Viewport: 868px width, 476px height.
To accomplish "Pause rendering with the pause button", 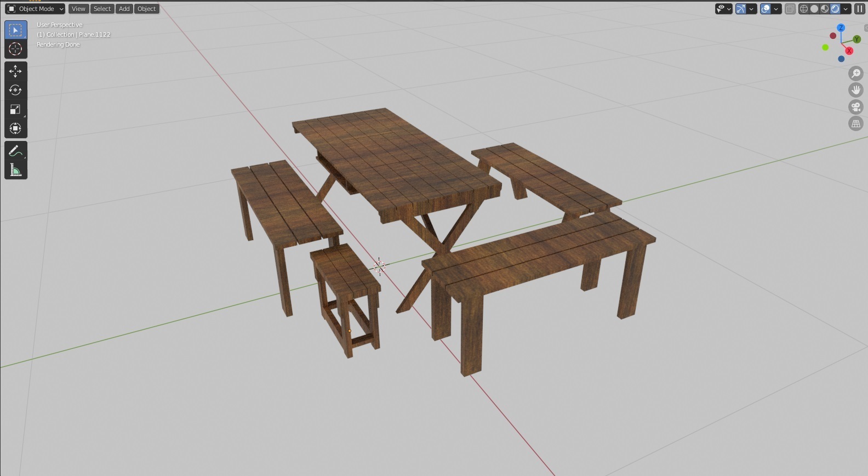I will [x=860, y=9].
